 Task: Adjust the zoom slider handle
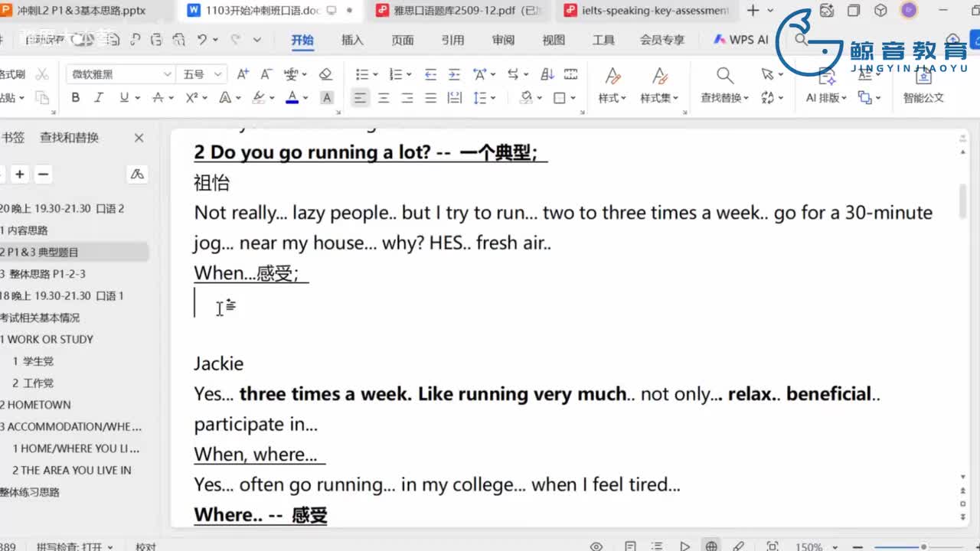pos(924,546)
